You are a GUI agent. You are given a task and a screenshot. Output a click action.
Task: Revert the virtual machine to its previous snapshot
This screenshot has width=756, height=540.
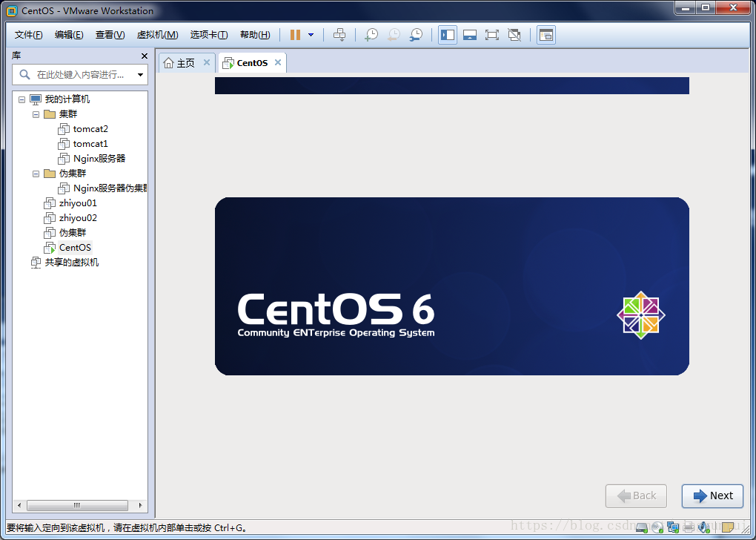[394, 35]
